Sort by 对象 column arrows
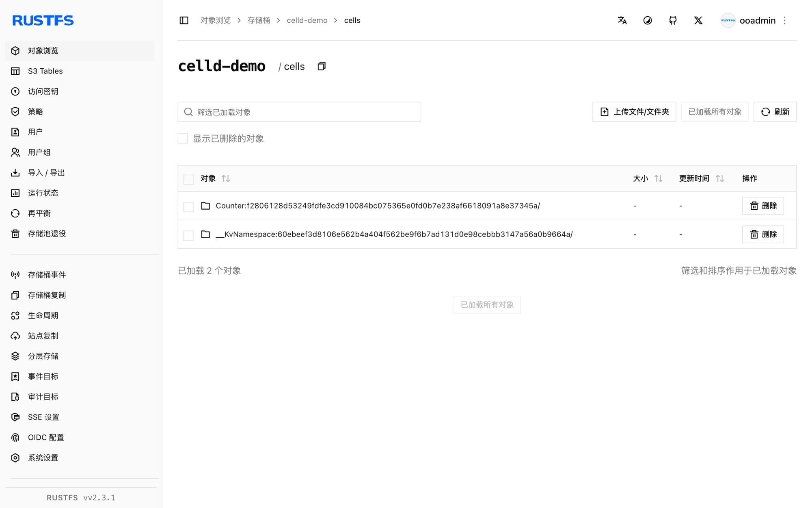 [226, 178]
